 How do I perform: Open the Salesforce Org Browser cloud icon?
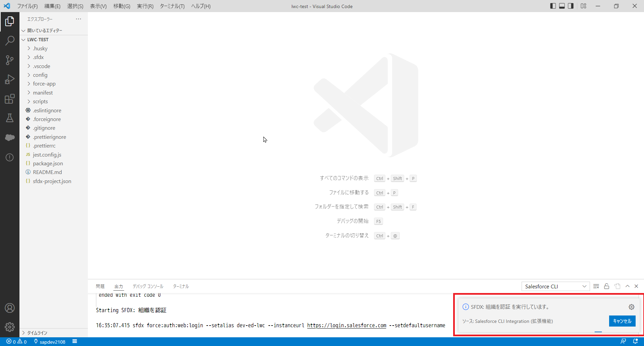[x=10, y=137]
